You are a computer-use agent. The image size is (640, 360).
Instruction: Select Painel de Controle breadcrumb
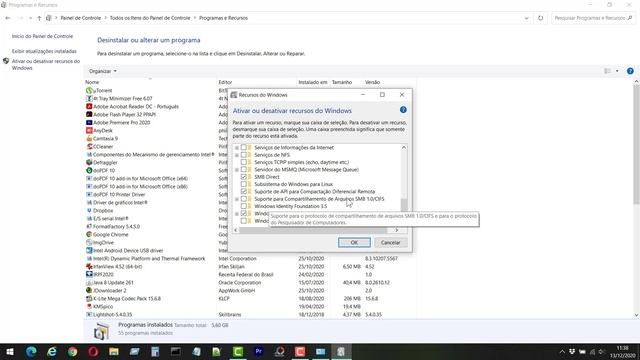coord(80,18)
